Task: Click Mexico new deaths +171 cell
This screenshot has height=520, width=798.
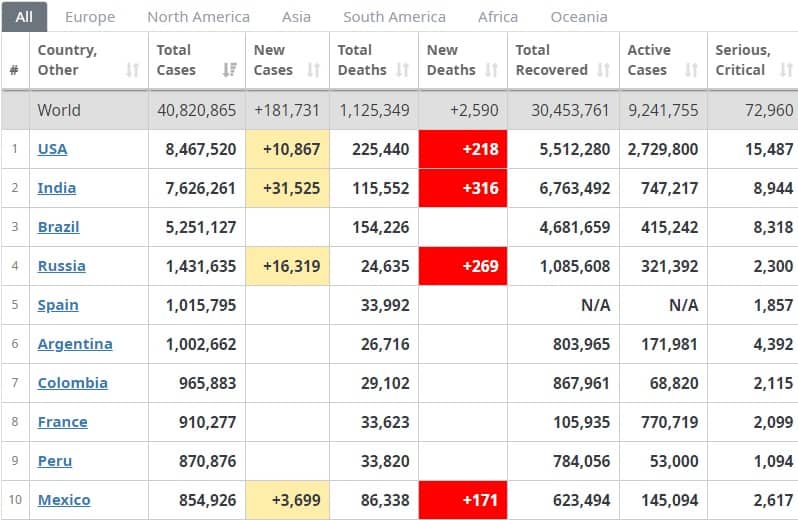Action: [463, 500]
